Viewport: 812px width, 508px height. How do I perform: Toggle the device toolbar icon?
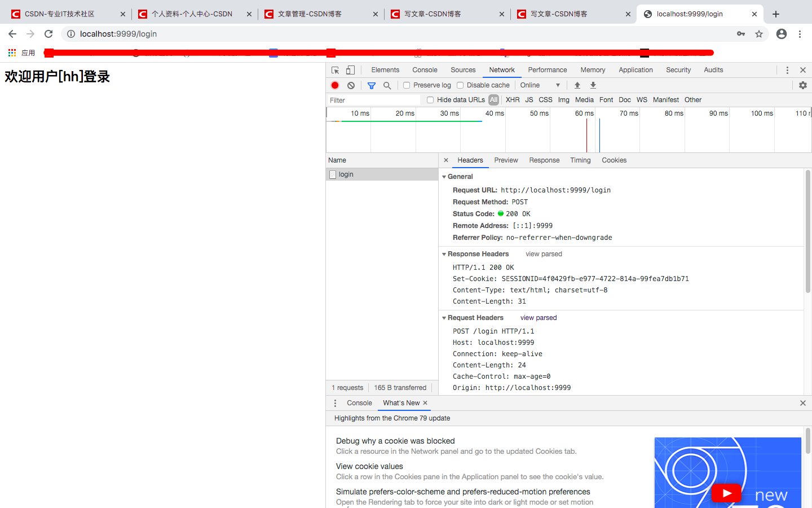pyautogui.click(x=350, y=70)
